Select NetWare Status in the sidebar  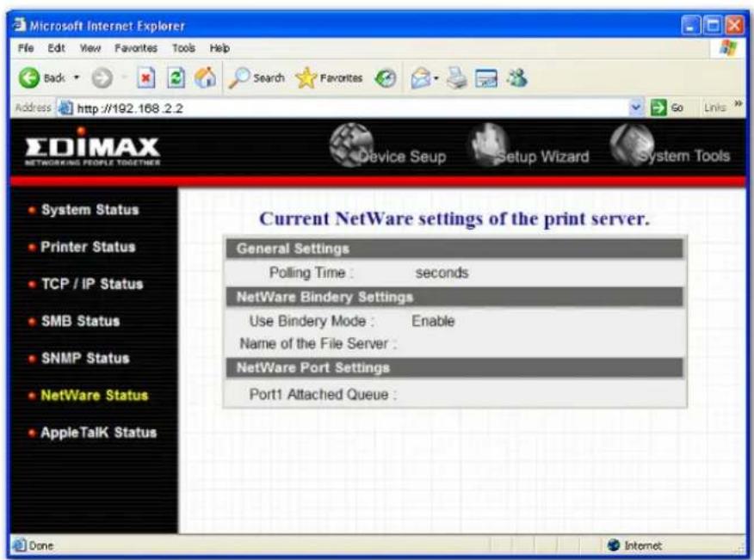(x=95, y=395)
